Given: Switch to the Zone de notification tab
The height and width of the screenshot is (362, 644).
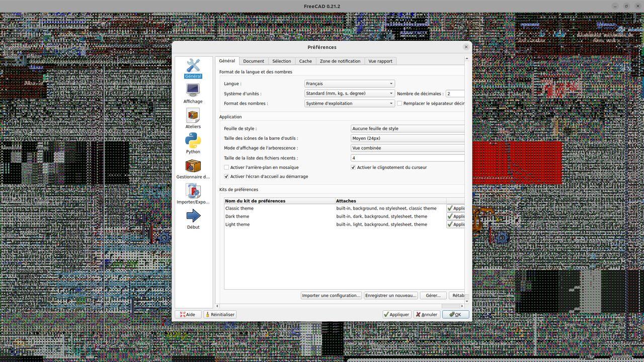Looking at the screenshot, I should click(x=340, y=61).
